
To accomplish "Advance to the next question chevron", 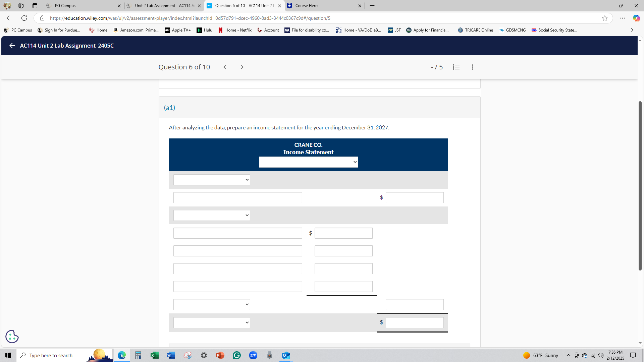I will tap(242, 67).
